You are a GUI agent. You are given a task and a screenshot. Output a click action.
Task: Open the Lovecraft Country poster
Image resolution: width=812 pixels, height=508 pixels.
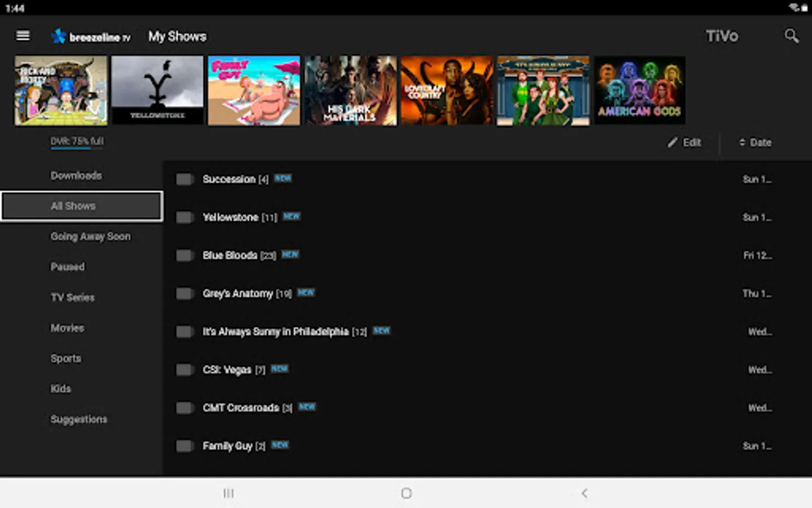pos(447,90)
